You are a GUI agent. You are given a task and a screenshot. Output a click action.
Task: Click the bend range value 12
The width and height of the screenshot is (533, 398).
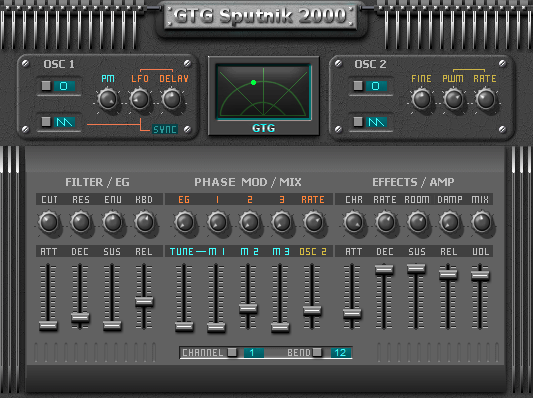tap(341, 353)
